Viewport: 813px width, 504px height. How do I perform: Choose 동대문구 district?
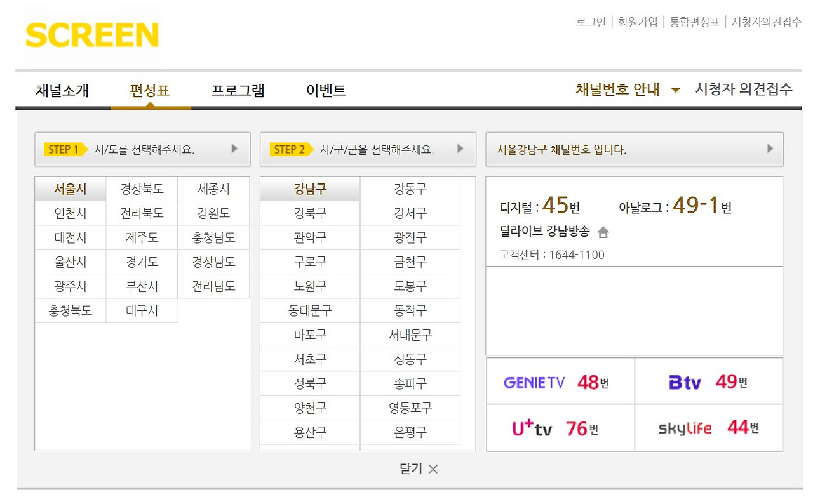310,311
